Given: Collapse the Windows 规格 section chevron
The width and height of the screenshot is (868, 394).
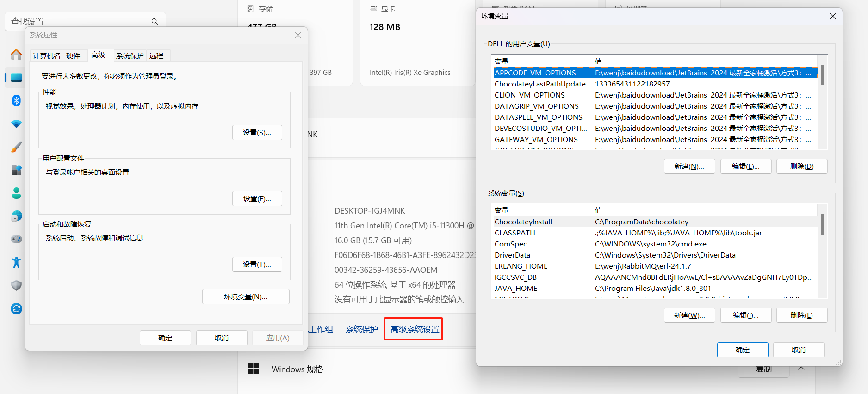Looking at the screenshot, I should pos(801,369).
